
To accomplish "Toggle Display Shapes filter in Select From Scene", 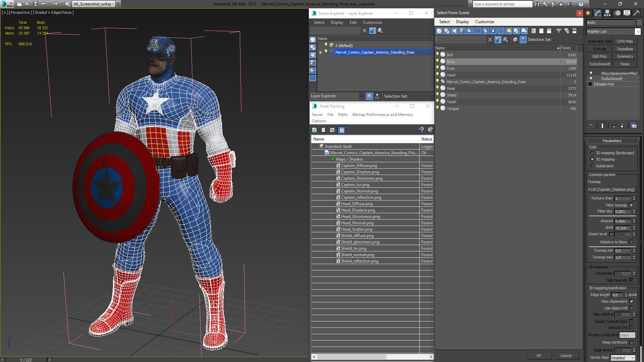I will 447,31.
